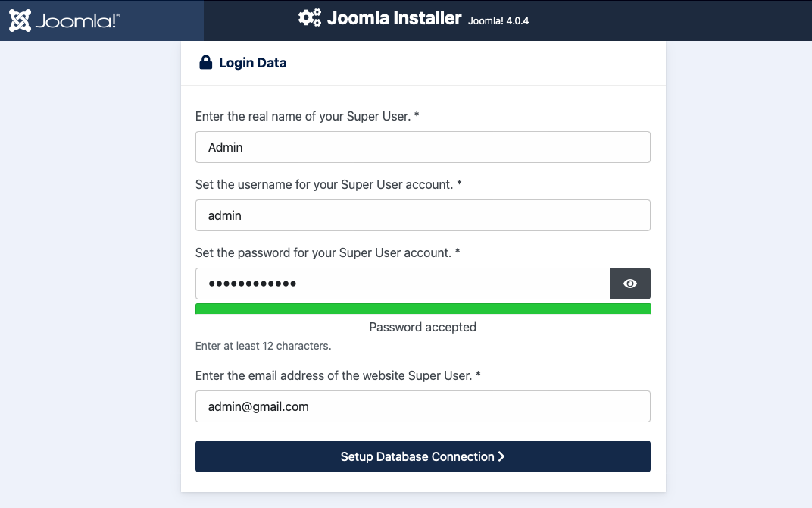Click the 'Set the username' field label
812x508 pixels.
coord(328,184)
